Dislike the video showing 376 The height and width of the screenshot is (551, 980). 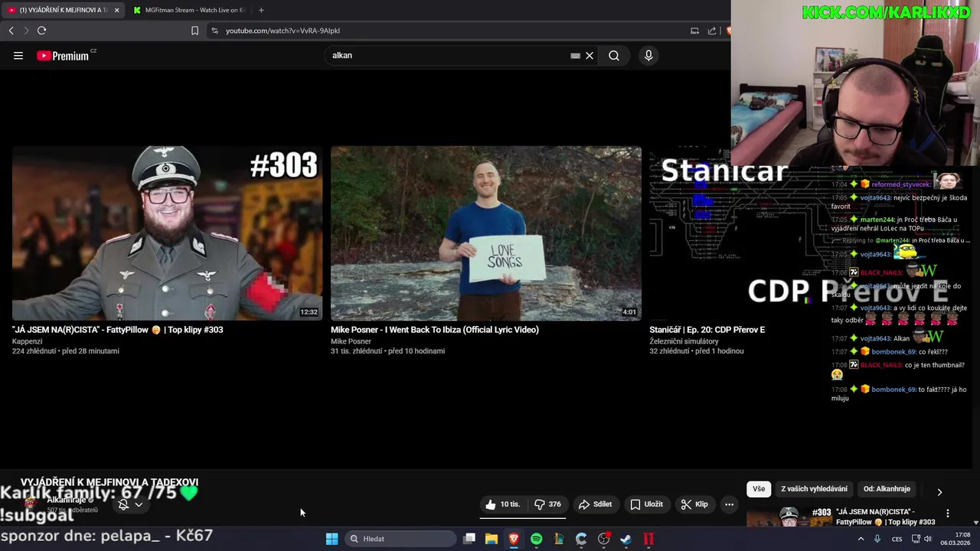(547, 504)
